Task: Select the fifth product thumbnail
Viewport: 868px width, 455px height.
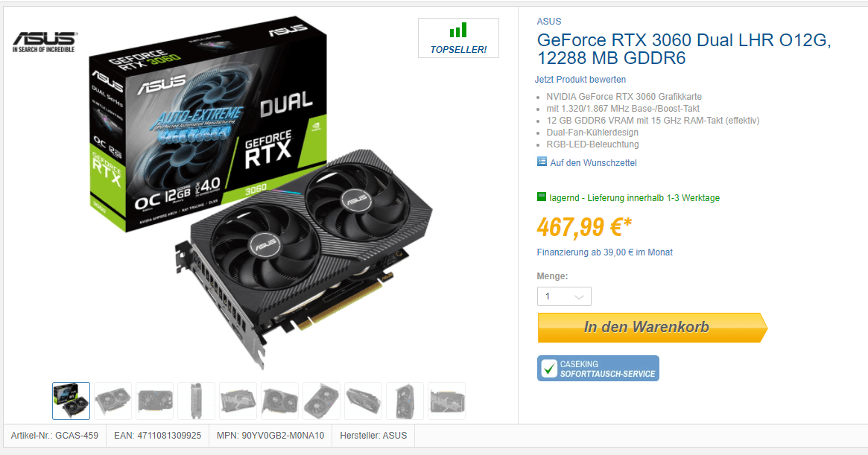Action: 238,401
